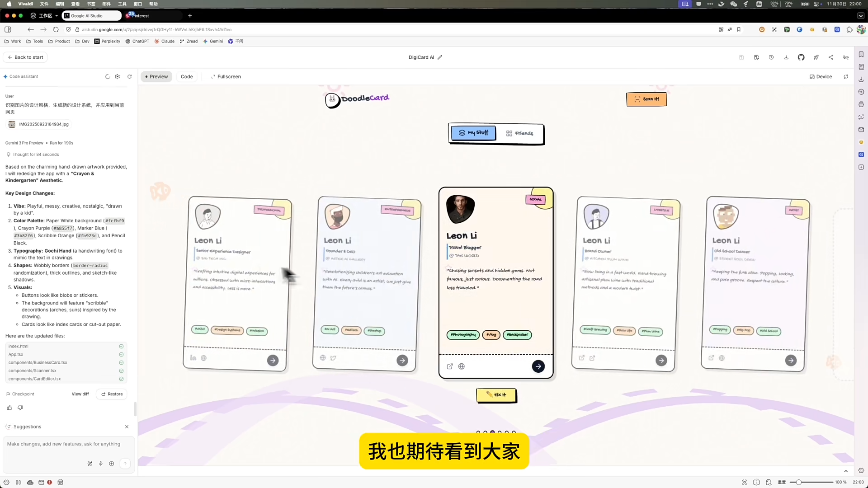The width and height of the screenshot is (868, 488).
Task: Switch to the Code tab
Action: pos(187,77)
